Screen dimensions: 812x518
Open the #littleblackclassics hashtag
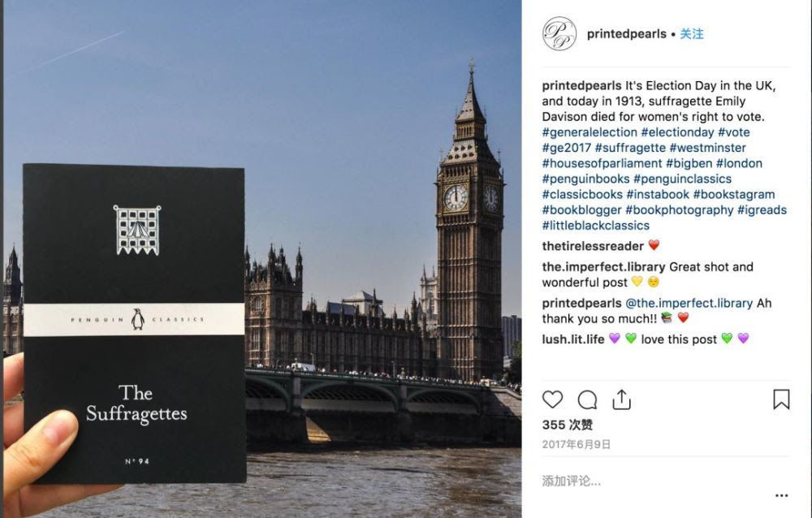[x=595, y=226]
